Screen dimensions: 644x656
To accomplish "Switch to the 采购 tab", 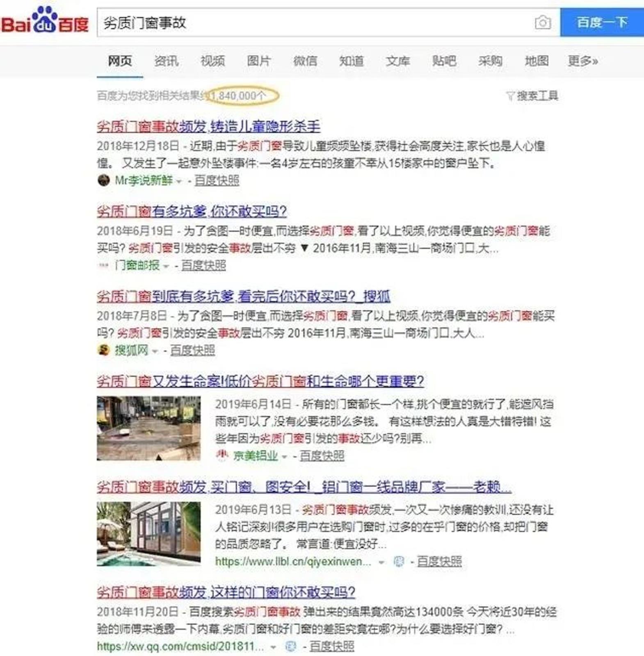I will [491, 61].
